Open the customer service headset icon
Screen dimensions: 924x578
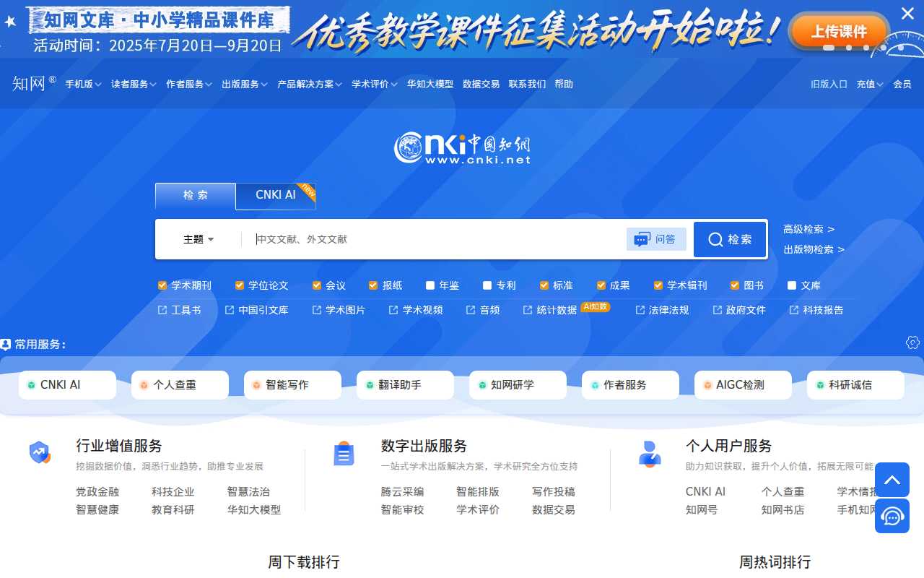pos(892,516)
